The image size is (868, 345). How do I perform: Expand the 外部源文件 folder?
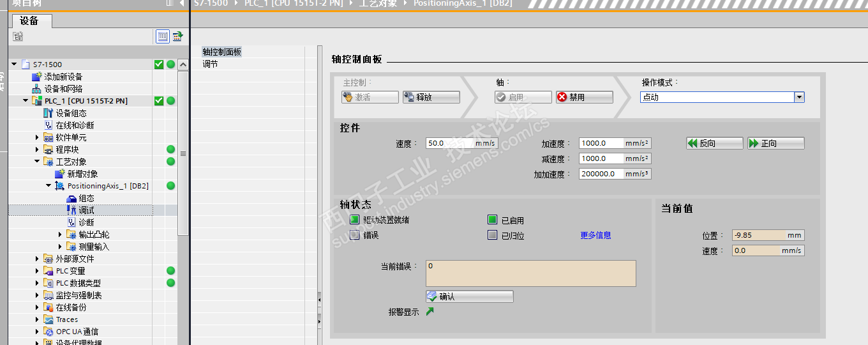point(37,259)
